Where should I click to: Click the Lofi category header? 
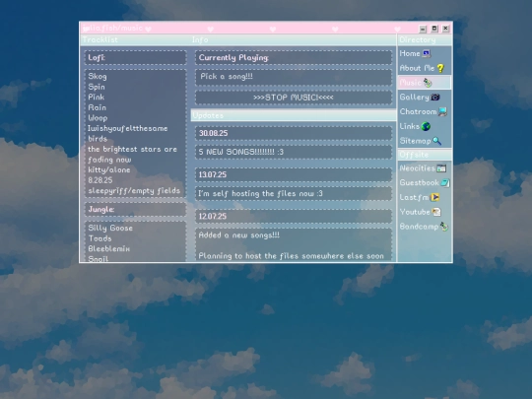click(x=135, y=58)
